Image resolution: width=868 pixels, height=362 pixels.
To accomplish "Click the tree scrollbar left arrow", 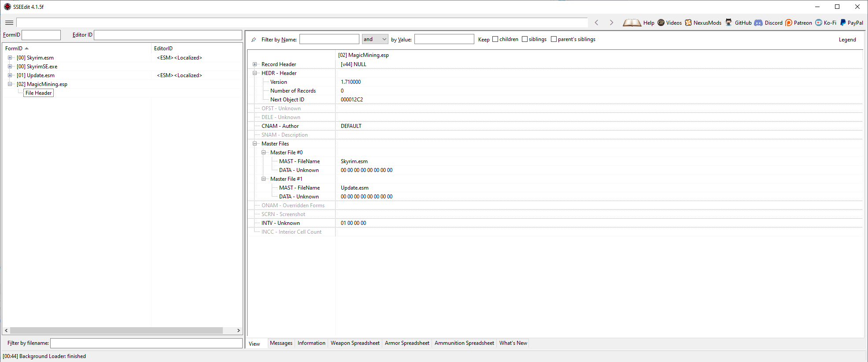I will click(x=6, y=330).
